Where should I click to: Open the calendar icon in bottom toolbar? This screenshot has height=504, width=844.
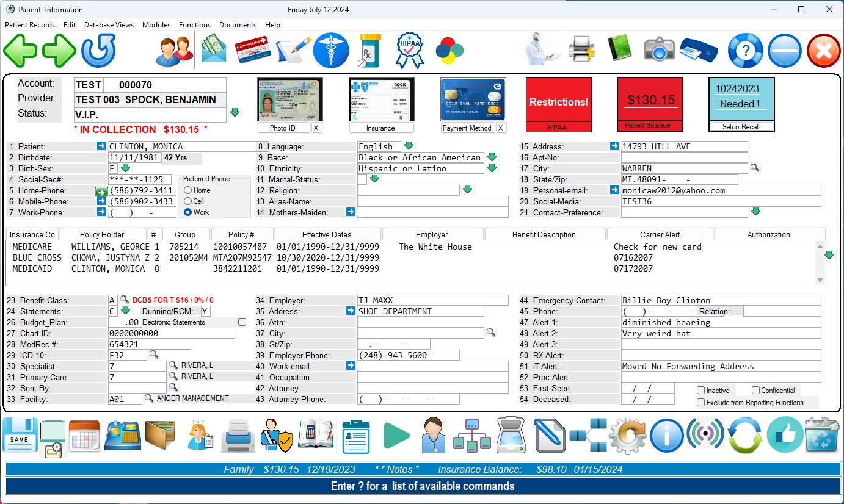(x=84, y=436)
